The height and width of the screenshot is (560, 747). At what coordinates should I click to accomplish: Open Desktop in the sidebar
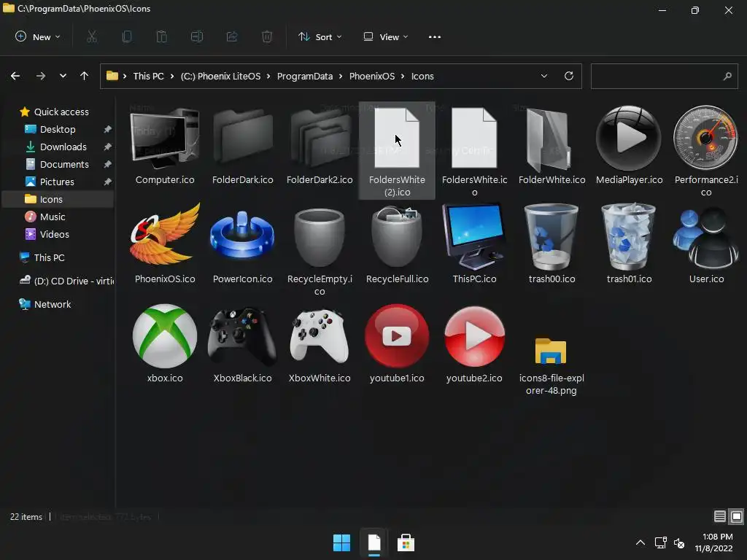coord(57,130)
